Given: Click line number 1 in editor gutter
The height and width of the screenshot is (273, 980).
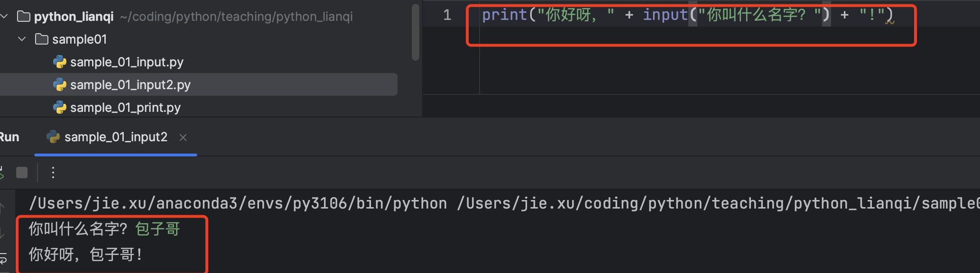Looking at the screenshot, I should tap(447, 15).
